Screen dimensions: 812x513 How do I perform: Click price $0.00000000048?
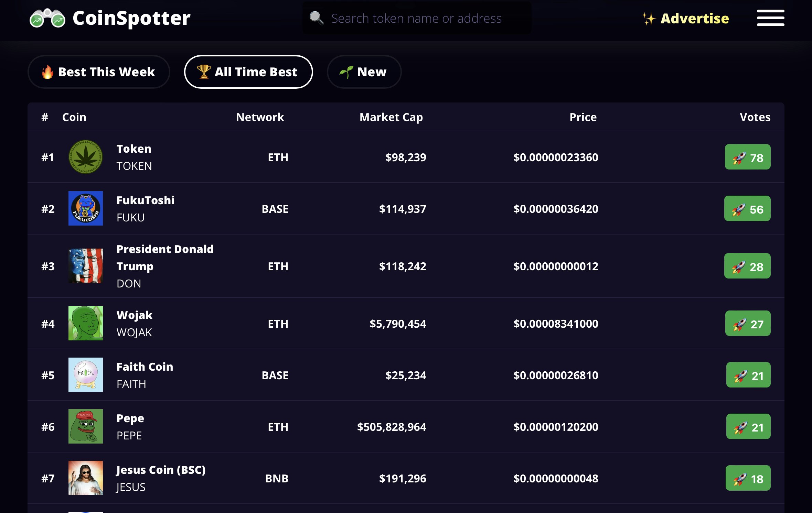click(x=556, y=478)
